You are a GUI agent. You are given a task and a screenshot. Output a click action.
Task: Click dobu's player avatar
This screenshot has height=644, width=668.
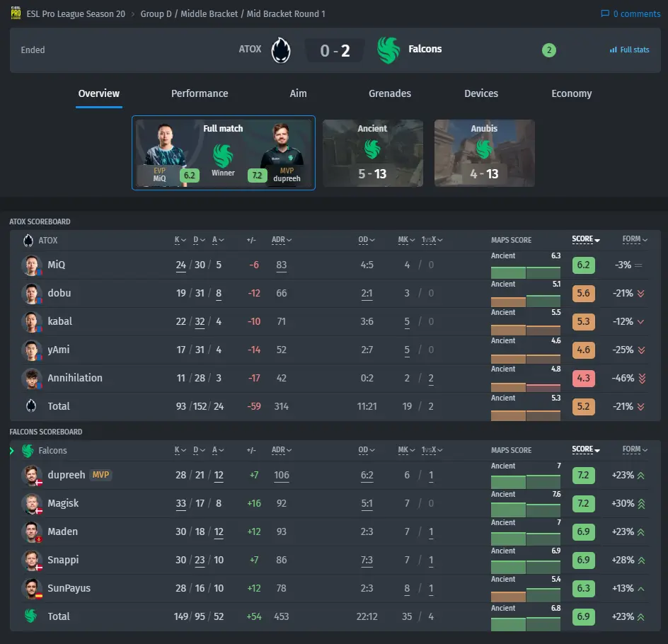(x=32, y=294)
